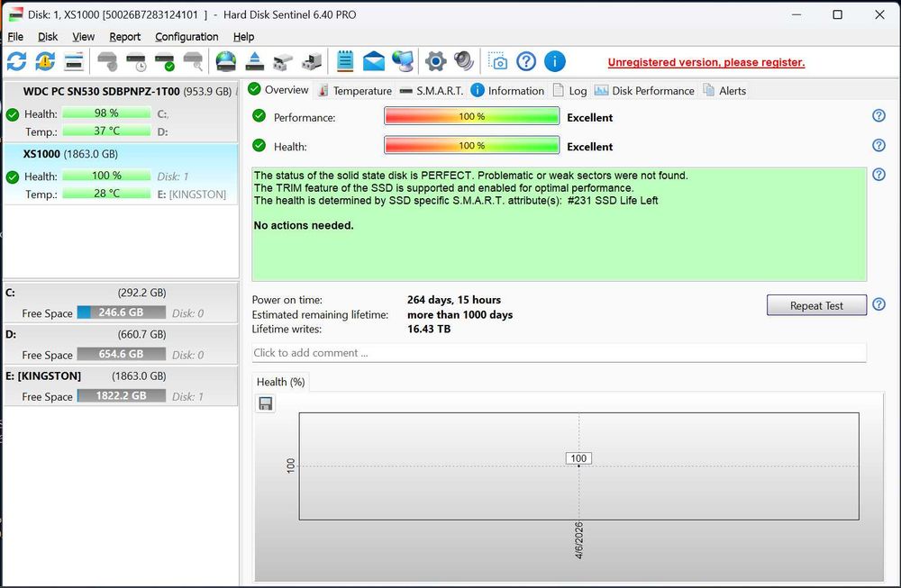The height and width of the screenshot is (588, 901).
Task: Click help icon next to Repeat Test
Action: [x=878, y=304]
